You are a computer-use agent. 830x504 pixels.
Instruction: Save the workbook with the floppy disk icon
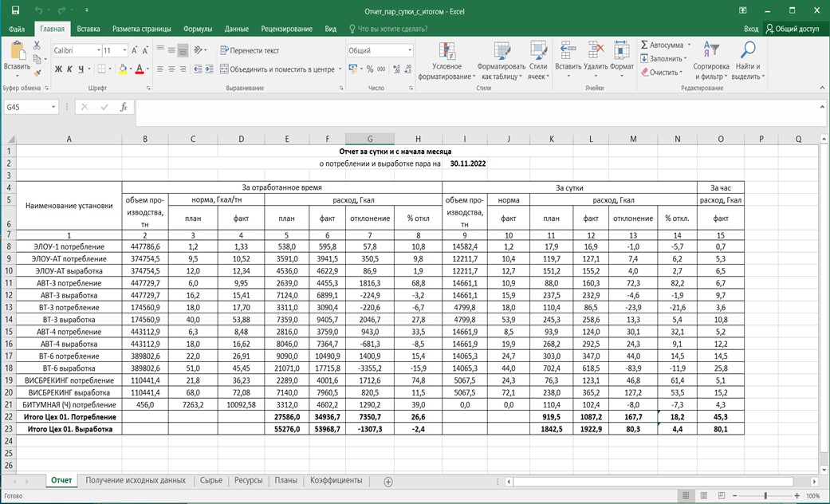coord(15,10)
